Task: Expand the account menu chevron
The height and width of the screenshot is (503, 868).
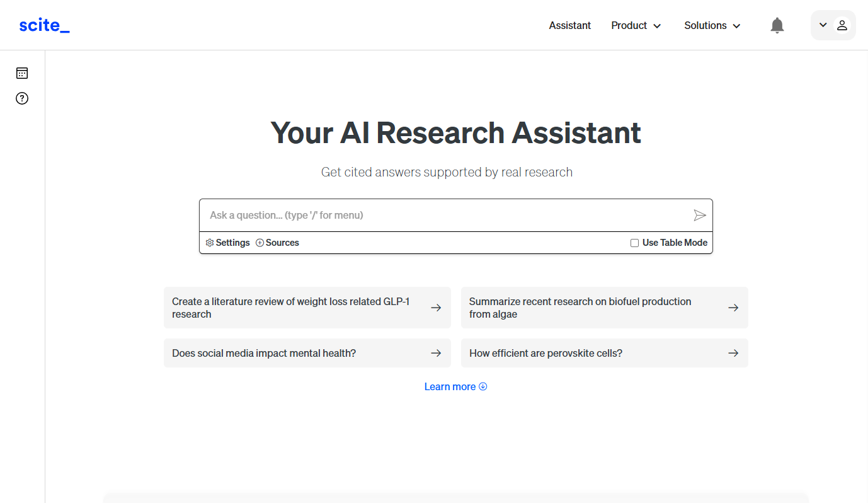Action: [x=823, y=25]
